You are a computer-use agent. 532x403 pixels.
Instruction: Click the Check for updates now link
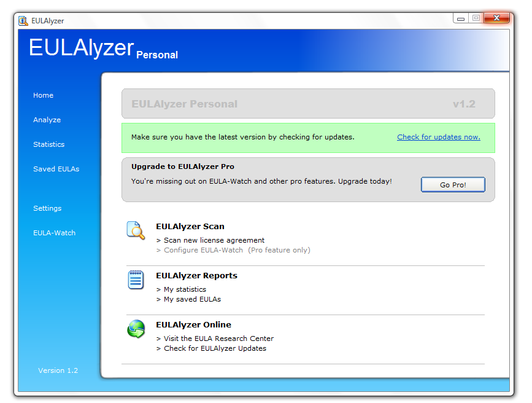[439, 137]
